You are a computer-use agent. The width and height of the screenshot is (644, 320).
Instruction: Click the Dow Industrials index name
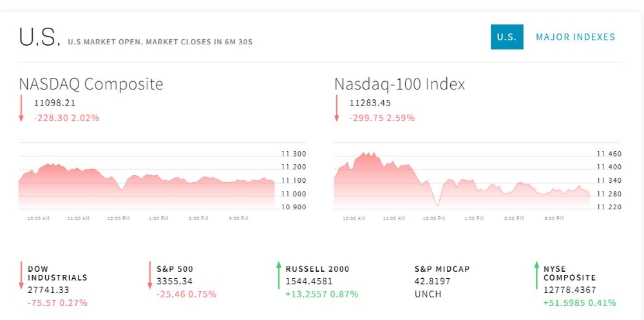point(57,273)
